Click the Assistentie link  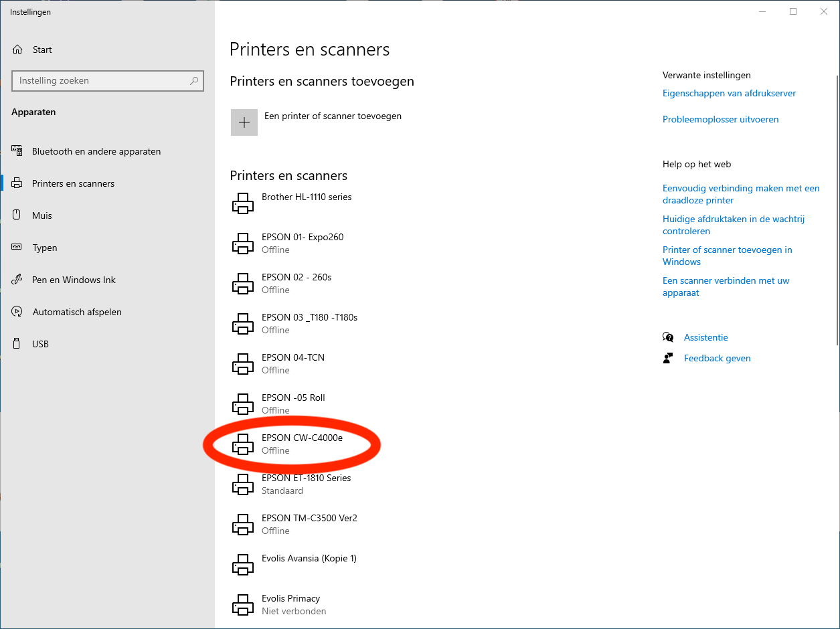tap(705, 337)
